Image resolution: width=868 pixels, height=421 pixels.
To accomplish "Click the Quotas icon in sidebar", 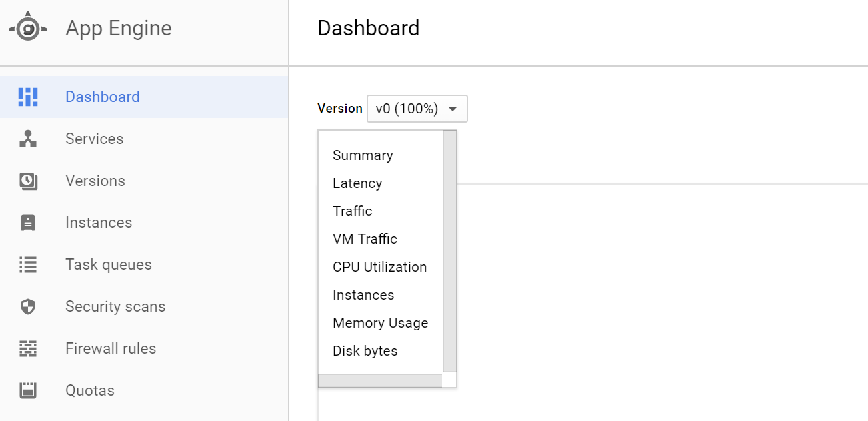I will coord(28,390).
